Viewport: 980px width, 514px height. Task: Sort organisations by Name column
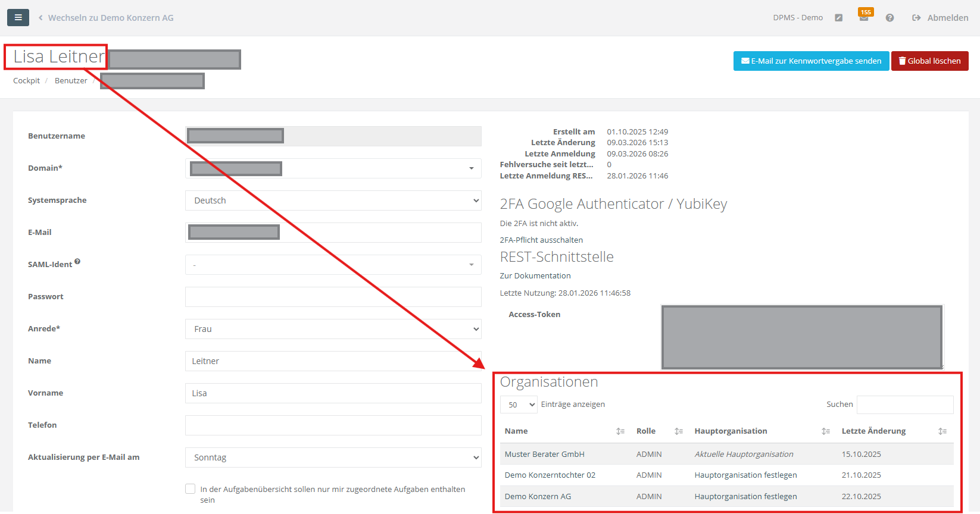[620, 431]
